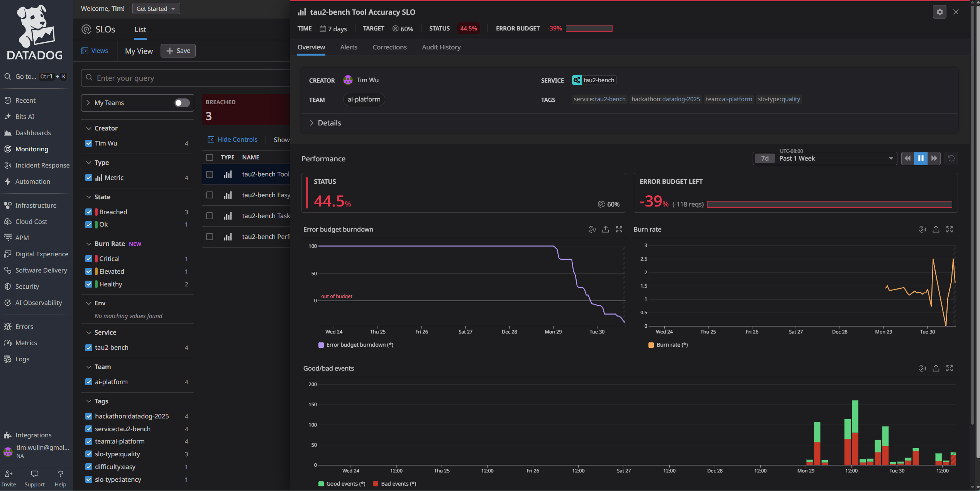Viewport: 980px width, 491px height.
Task: Click fullscreen icon on Error budget burndown
Action: coord(619,229)
